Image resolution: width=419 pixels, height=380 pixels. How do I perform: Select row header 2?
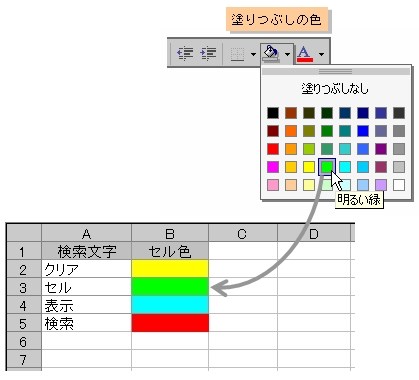pos(24,269)
